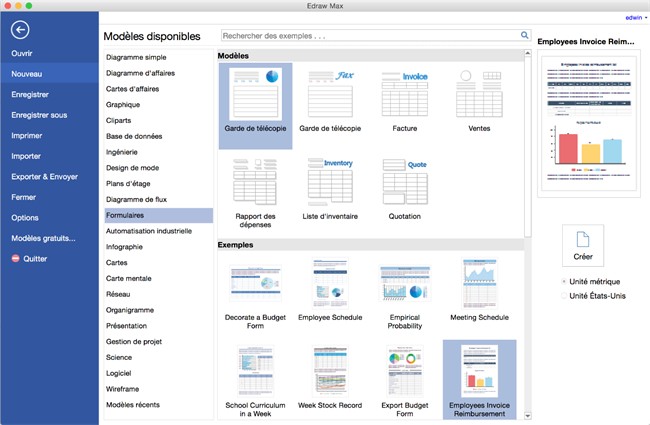This screenshot has height=425, width=650.
Task: Select the Unité États-Unis radio option
Action: pos(564,296)
